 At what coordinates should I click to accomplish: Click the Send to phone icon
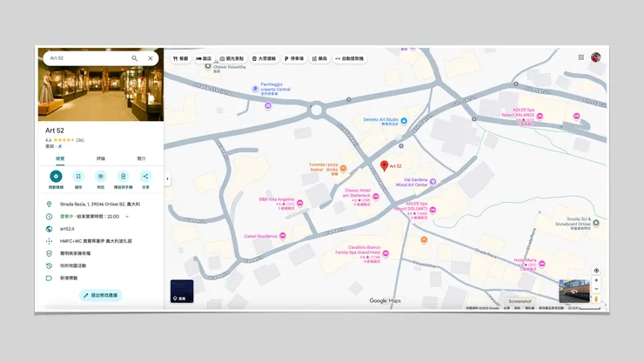123,177
